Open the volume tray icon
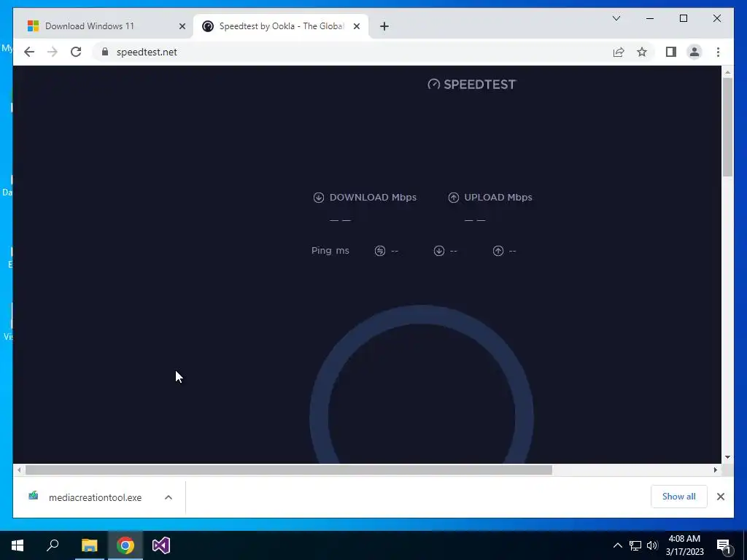This screenshot has width=747, height=560. click(x=652, y=545)
